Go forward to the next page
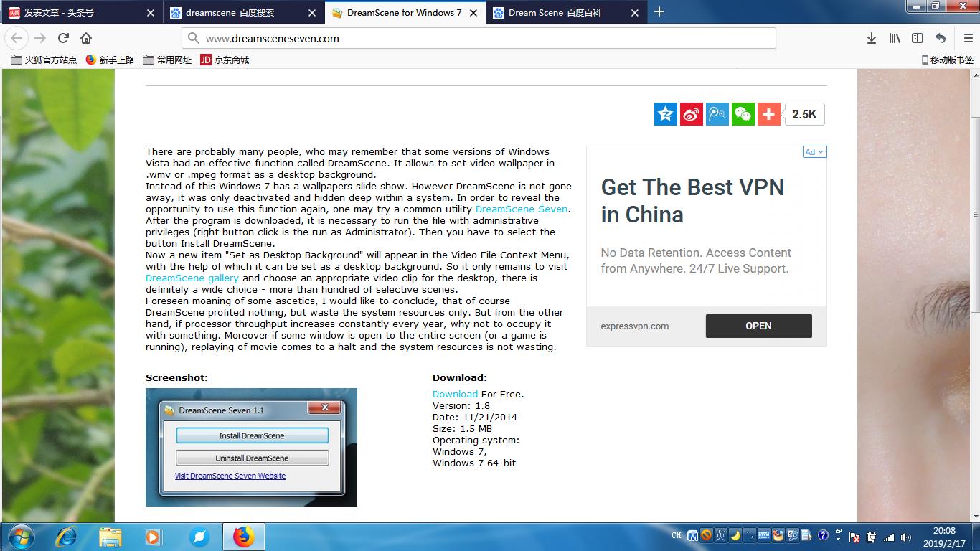 tap(40, 38)
